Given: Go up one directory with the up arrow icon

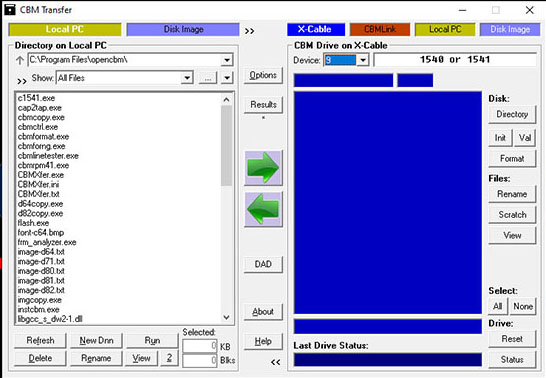Looking at the screenshot, I should [20, 60].
